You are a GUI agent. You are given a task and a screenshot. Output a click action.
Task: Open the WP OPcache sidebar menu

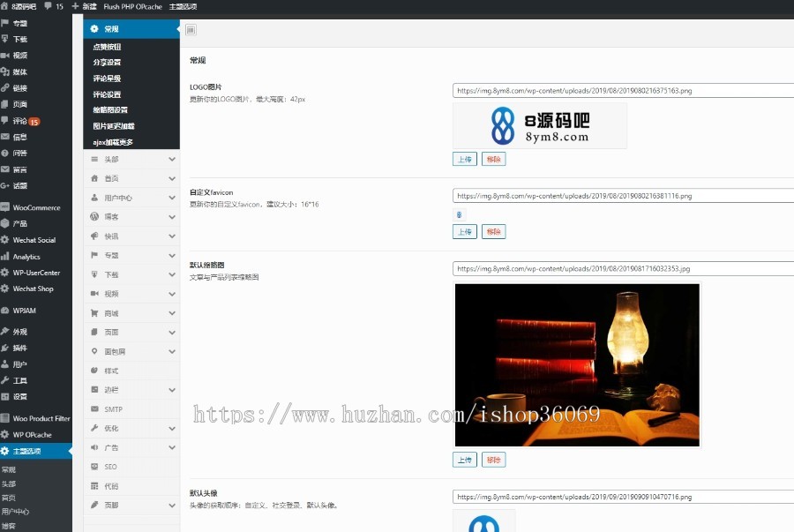32,434
